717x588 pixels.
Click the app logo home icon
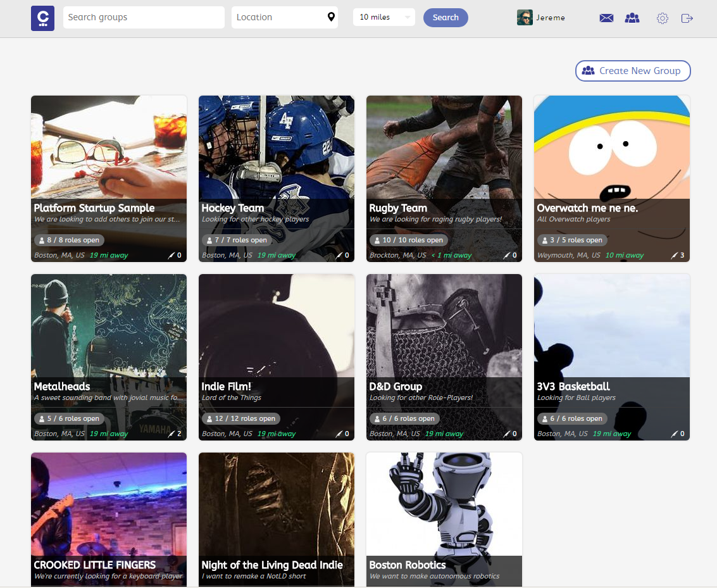(x=42, y=18)
